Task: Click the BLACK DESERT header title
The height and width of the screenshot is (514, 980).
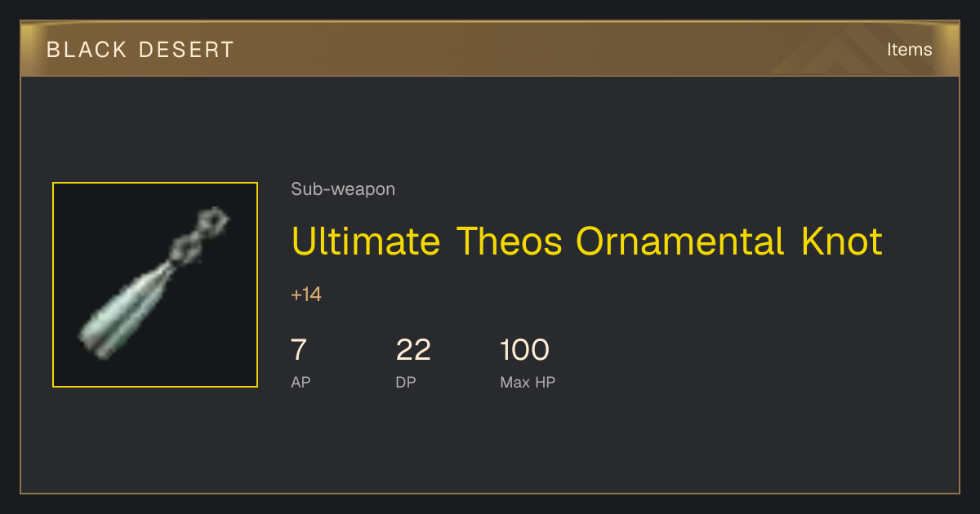Action: coord(140,50)
